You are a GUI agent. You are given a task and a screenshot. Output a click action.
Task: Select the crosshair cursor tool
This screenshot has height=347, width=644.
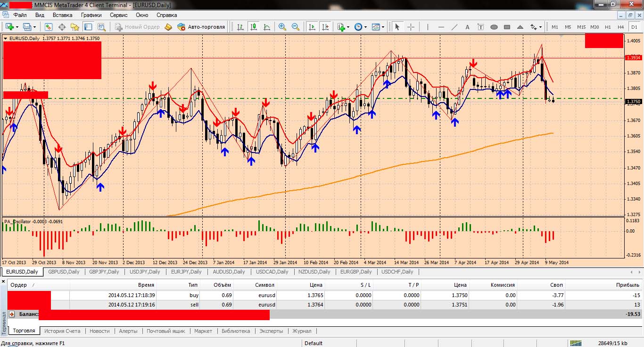point(411,27)
